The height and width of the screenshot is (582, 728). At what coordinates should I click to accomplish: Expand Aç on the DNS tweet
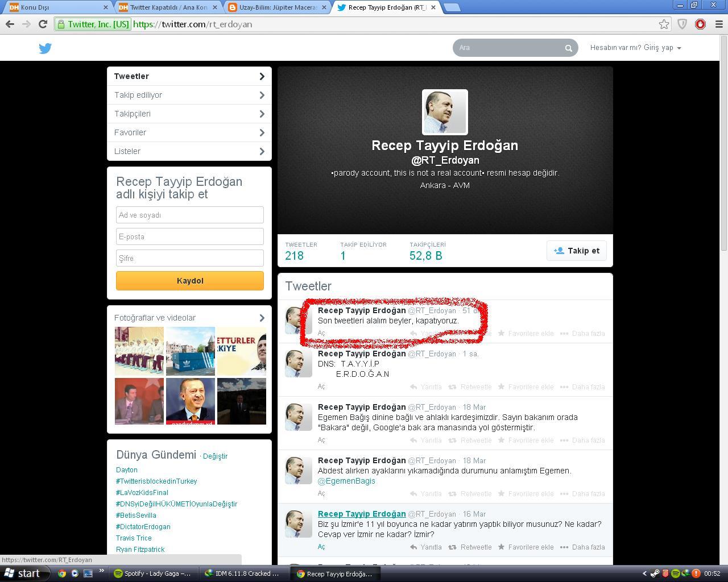tap(321, 387)
